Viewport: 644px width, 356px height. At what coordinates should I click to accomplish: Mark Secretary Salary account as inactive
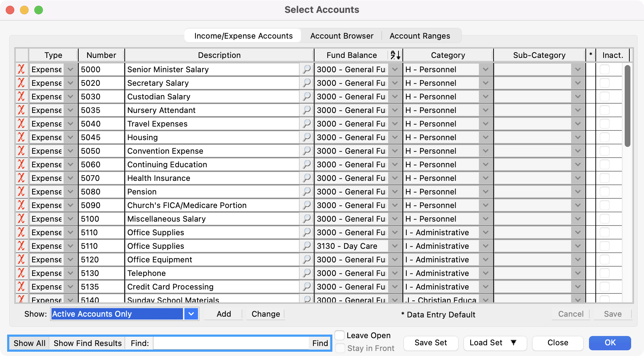click(x=604, y=83)
